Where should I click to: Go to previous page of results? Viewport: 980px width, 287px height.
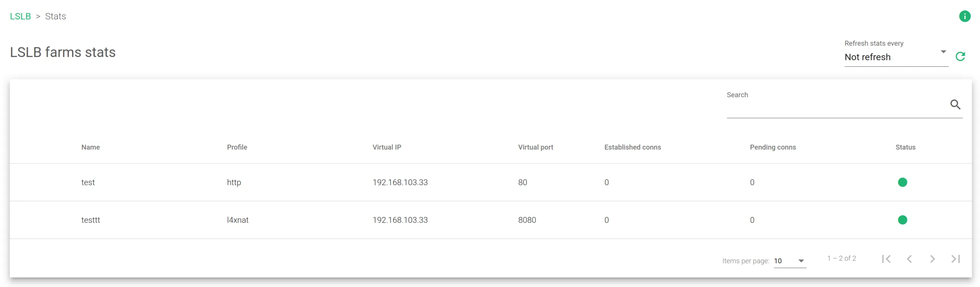click(x=909, y=259)
